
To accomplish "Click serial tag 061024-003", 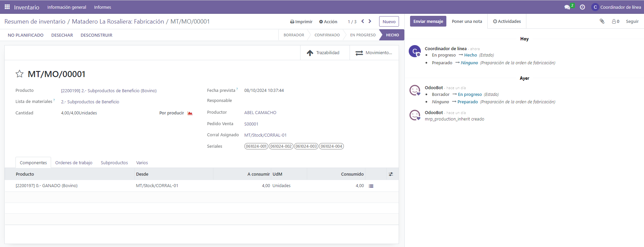I will [306, 146].
